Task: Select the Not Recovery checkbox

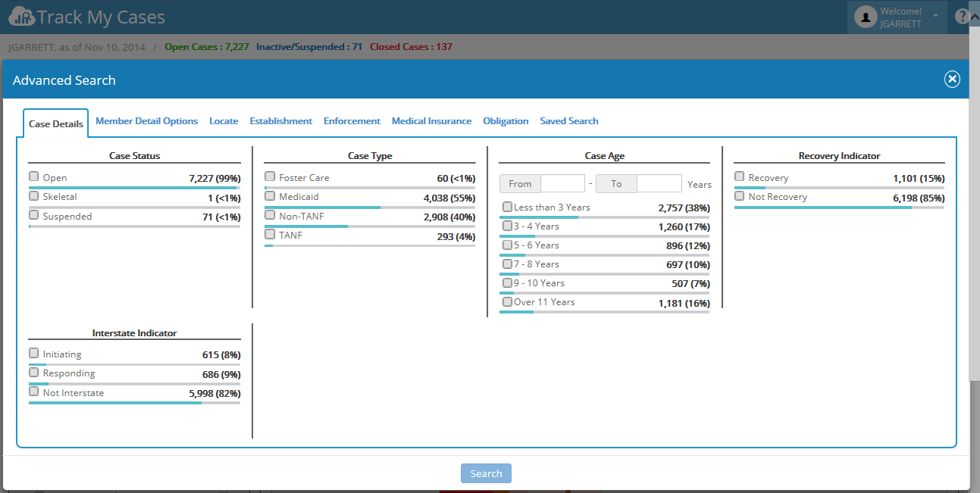Action: 740,195
